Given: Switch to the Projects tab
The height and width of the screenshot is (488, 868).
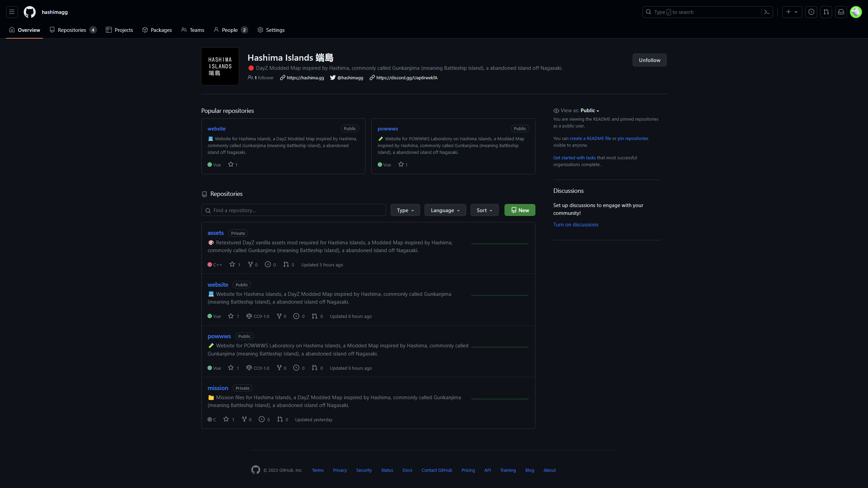Looking at the screenshot, I should [119, 30].
